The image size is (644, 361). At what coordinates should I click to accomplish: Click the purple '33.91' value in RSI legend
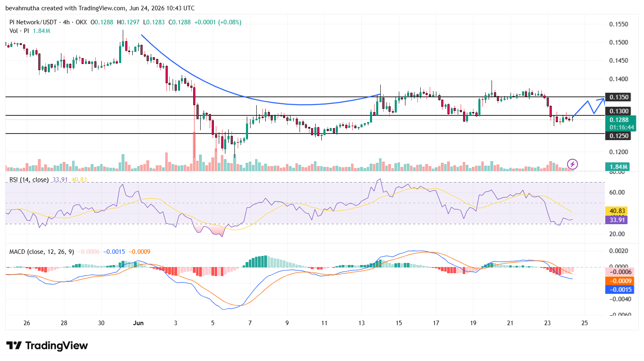[x=60, y=180]
